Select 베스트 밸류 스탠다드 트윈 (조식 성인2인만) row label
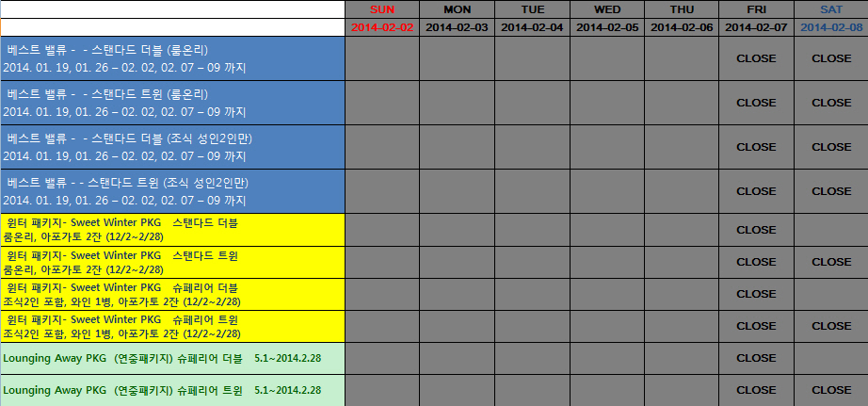The image size is (868, 406). pos(172,191)
